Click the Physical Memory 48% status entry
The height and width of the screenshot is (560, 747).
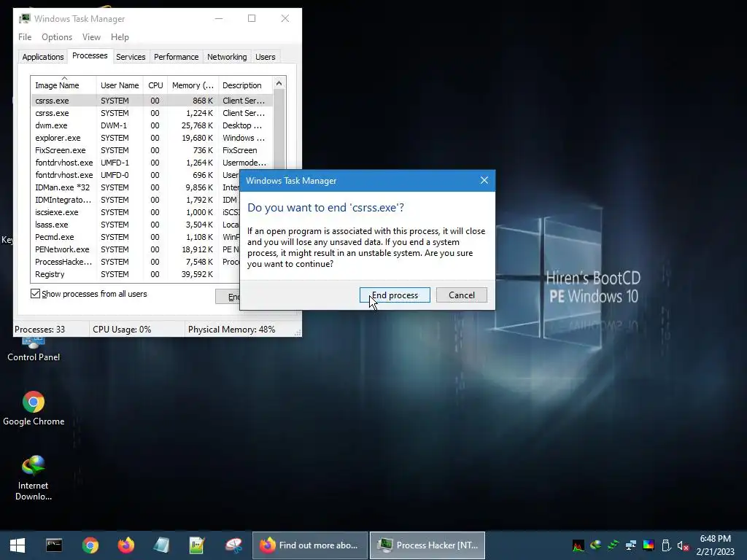coord(231,330)
